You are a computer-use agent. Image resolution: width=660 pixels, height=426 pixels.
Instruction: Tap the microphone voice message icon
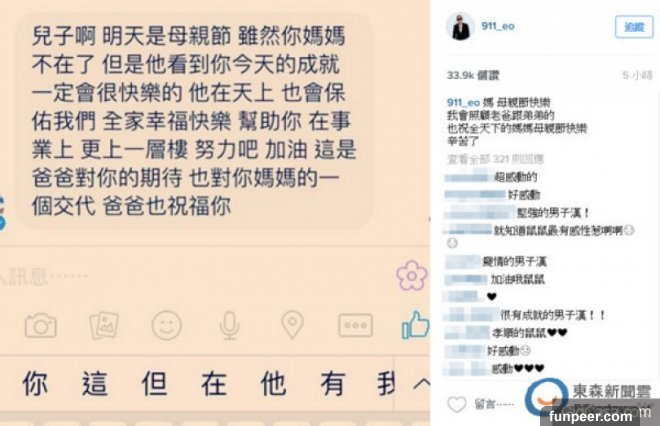point(230,325)
